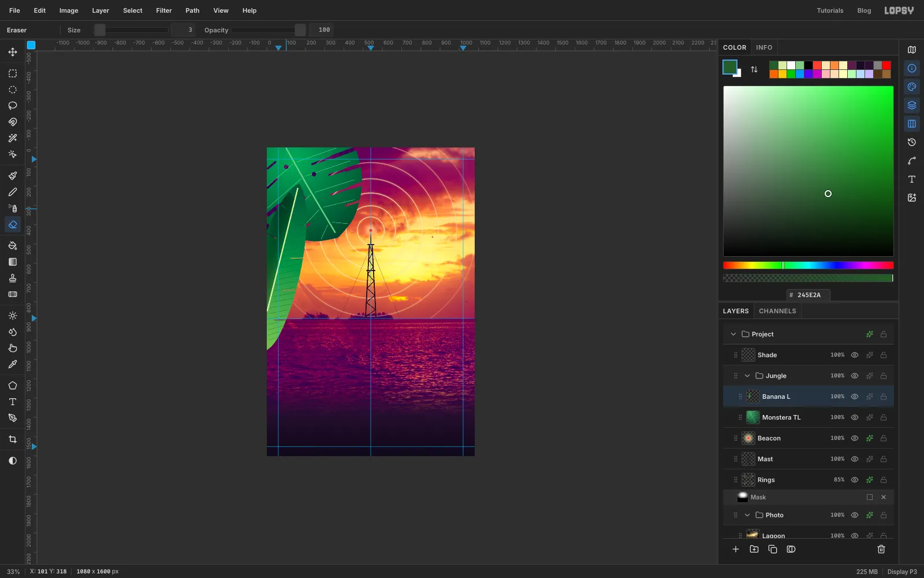
Task: Open the Filter menu
Action: 164,10
